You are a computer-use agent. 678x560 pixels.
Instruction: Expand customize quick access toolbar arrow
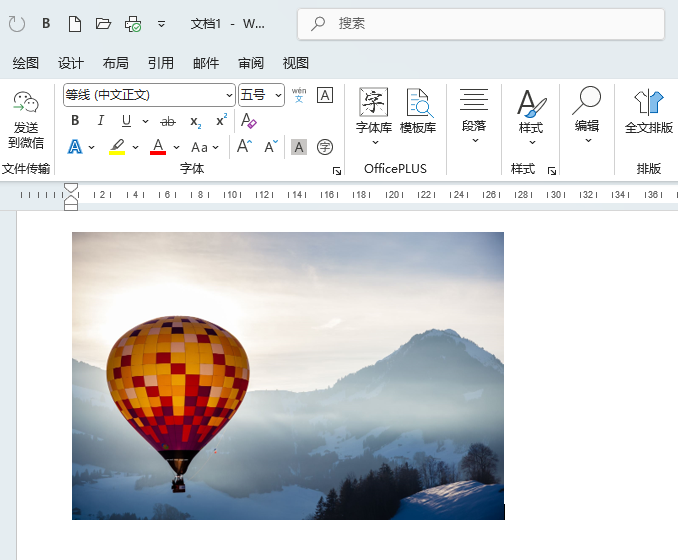point(161,24)
